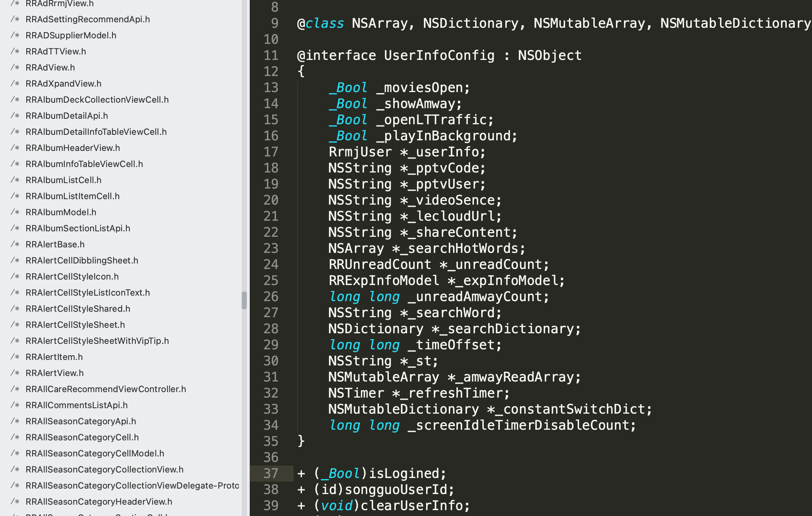Select RRAlbumDeckCollectionViewCell.h

(97, 100)
